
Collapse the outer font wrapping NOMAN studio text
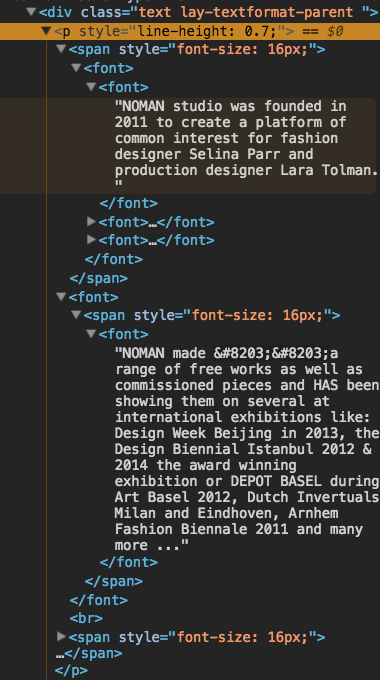76,68
